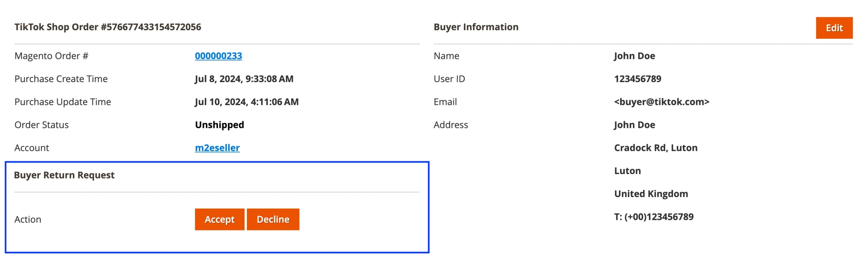This screenshot has height=268, width=868.
Task: Click the United Kingdom country line
Action: [651, 193]
